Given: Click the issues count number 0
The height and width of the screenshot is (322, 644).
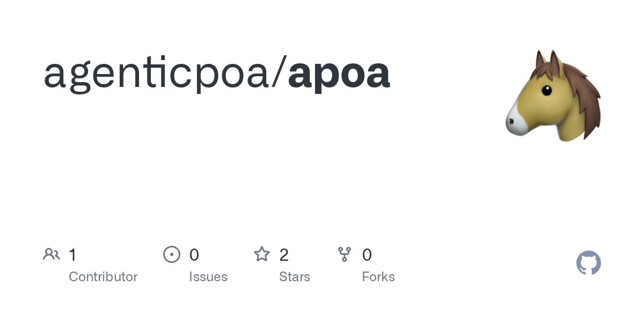Looking at the screenshot, I should tap(194, 255).
